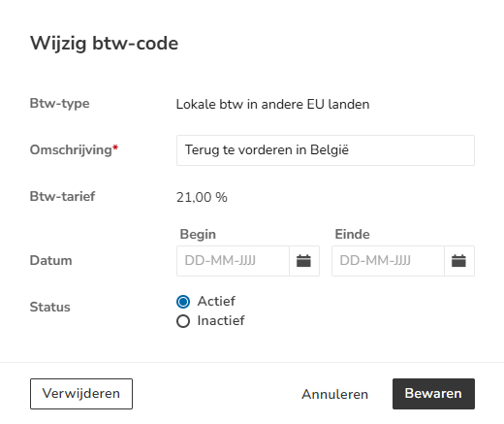Viewport: 504px width, 424px height.
Task: Click the 21,00 % tariff value
Action: (202, 197)
